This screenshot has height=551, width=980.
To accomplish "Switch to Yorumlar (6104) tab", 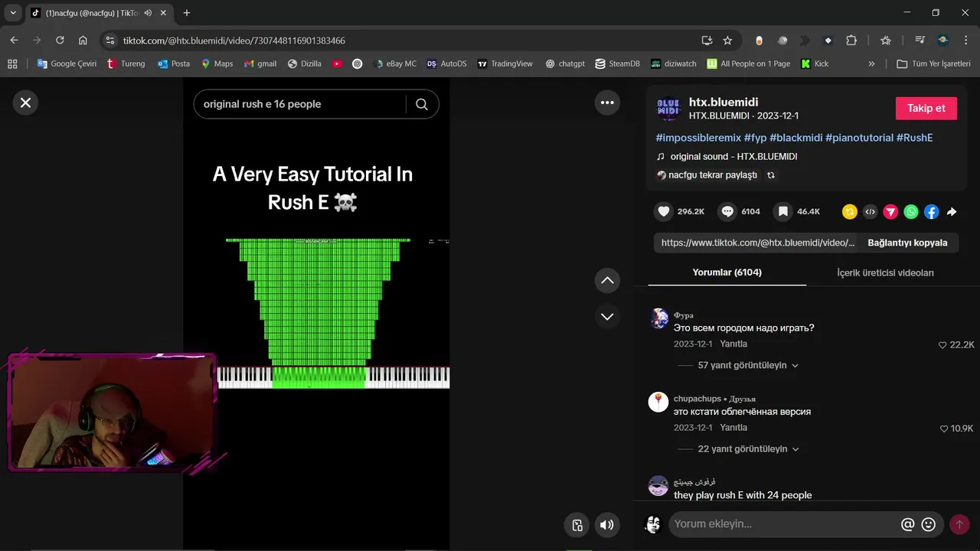I will 727,272.
